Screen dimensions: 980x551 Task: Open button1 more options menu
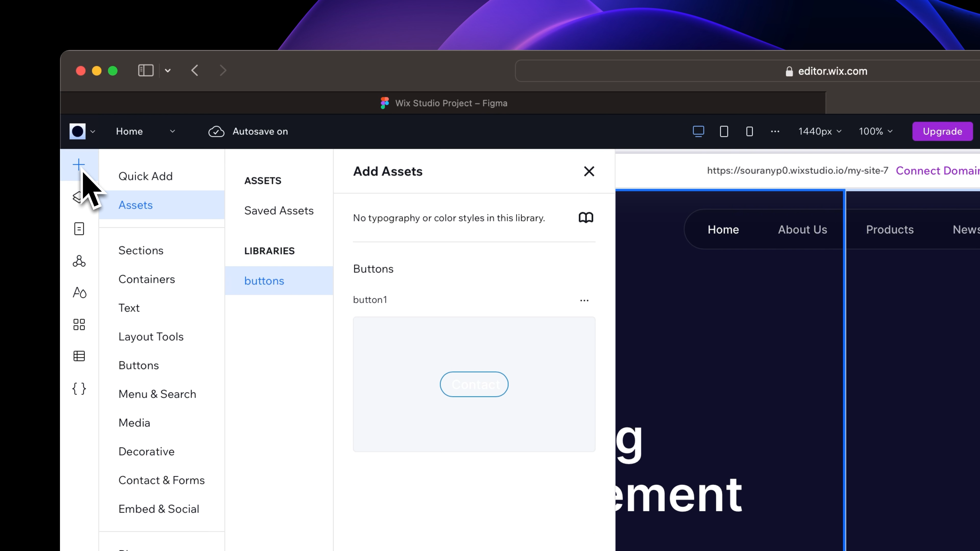pos(584,300)
